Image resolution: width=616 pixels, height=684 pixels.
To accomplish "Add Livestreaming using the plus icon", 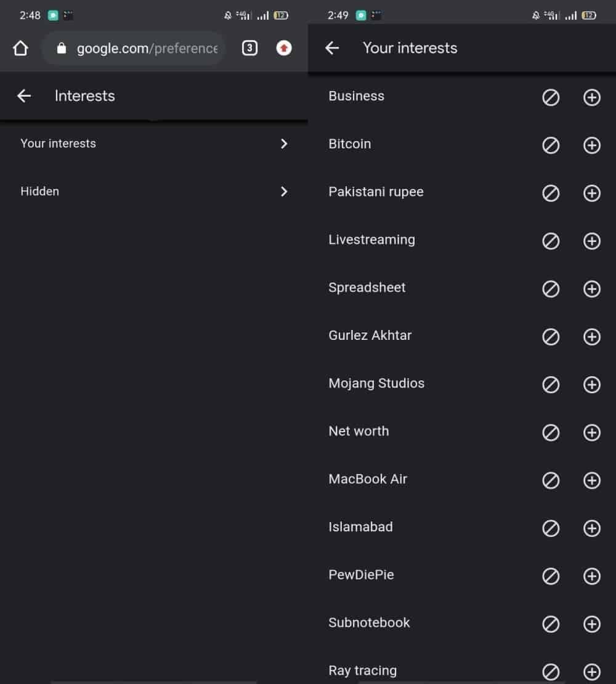I will coord(591,241).
